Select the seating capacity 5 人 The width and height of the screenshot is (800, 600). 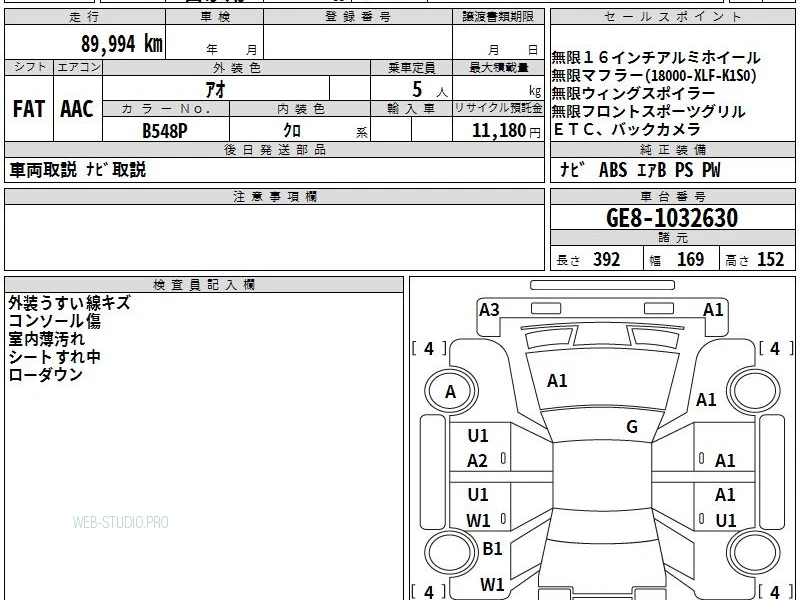coord(430,90)
